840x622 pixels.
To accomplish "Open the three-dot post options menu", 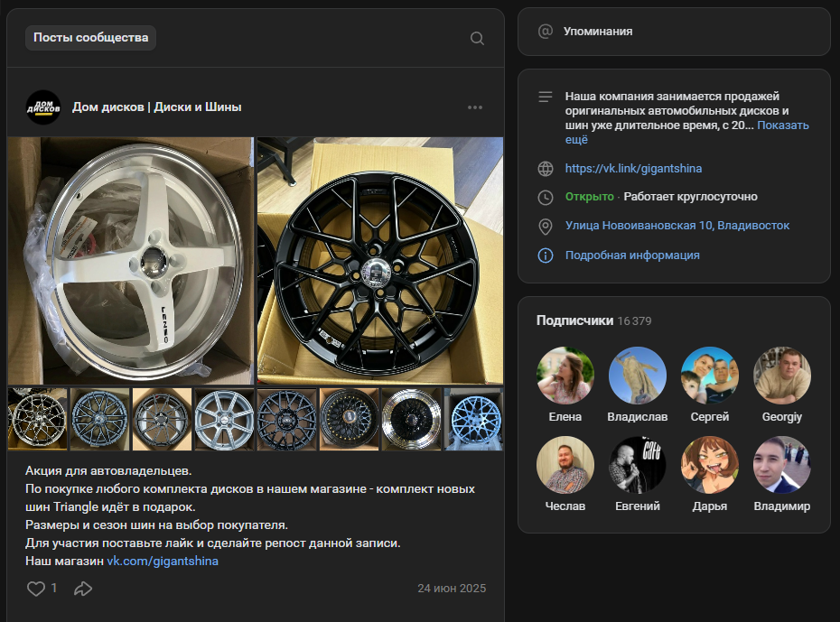I will click(x=475, y=107).
